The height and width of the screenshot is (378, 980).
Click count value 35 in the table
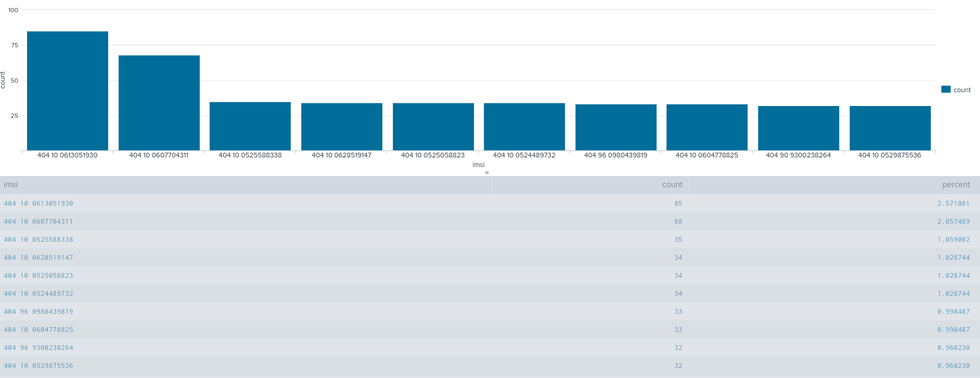pyautogui.click(x=678, y=240)
